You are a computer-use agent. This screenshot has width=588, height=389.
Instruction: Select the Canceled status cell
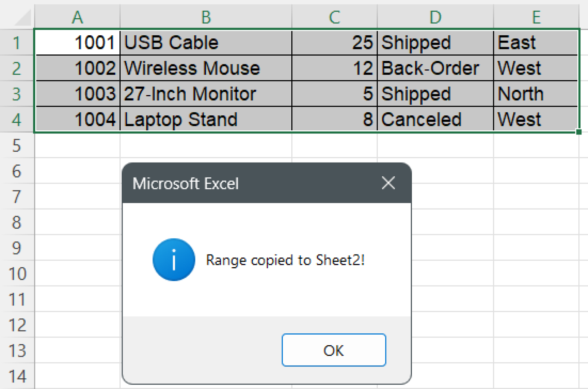pyautogui.click(x=435, y=120)
